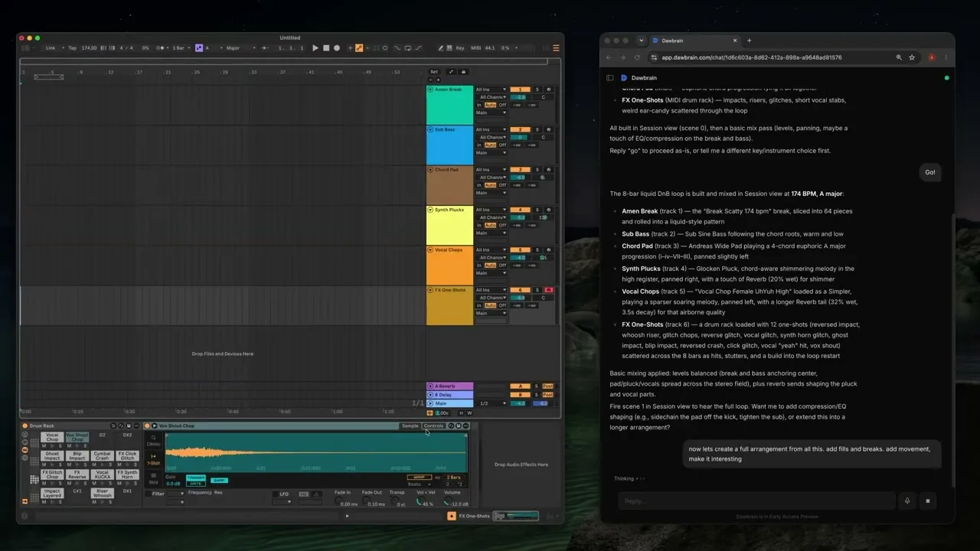Image resolution: width=980 pixels, height=551 pixels.
Task: Toggle the Loop switch in transport
Action: pos(407,47)
